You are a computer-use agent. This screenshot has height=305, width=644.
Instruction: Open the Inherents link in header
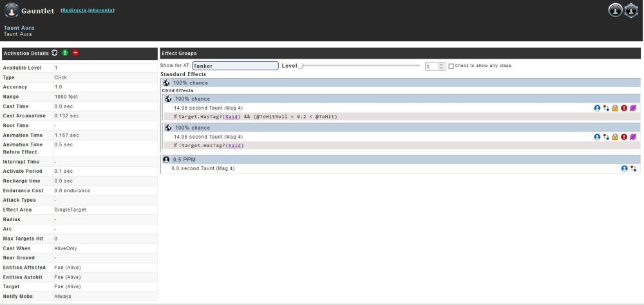pos(102,11)
